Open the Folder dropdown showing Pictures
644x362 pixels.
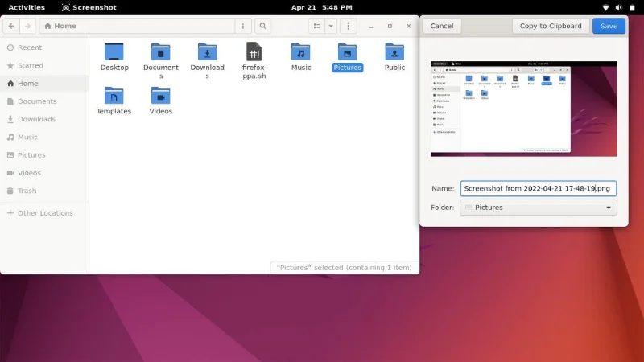click(539, 208)
